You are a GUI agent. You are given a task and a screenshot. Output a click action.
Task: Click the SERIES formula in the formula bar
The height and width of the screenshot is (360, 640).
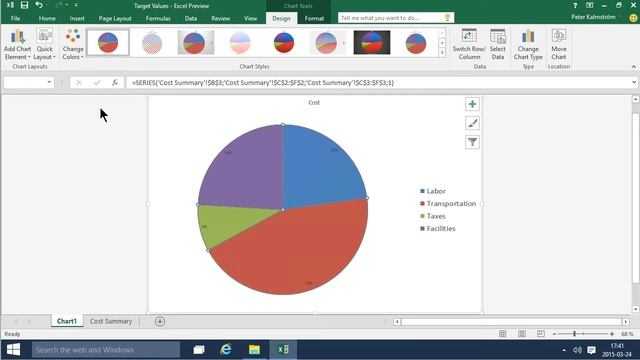[262, 82]
